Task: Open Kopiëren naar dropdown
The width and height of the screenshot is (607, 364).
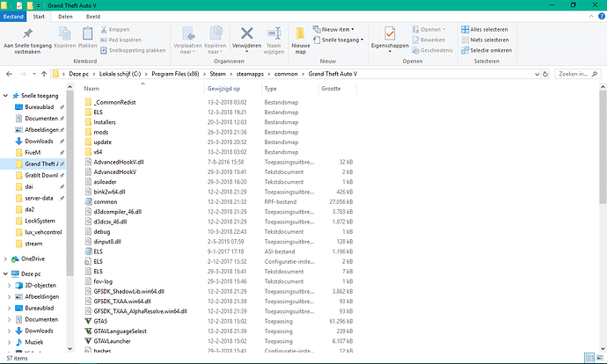Action: pyautogui.click(x=216, y=40)
